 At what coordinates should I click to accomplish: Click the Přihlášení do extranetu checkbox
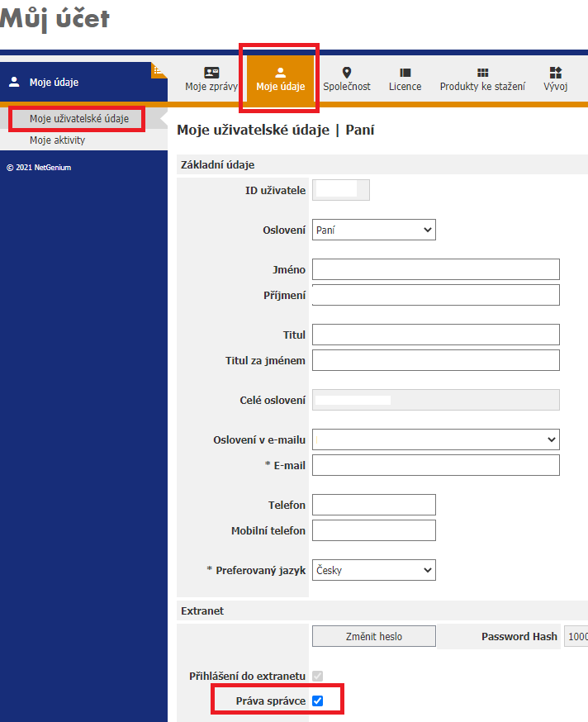(318, 676)
